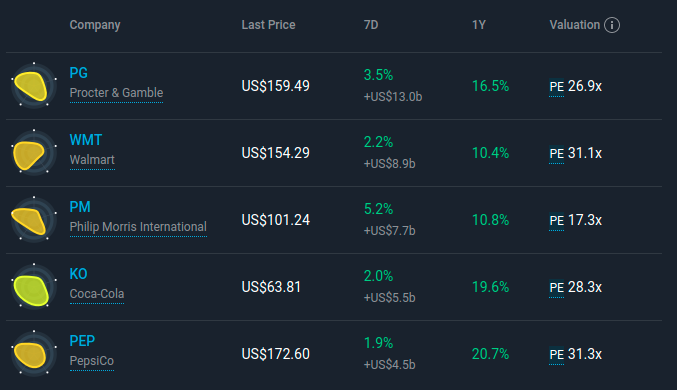Sort by the Valuation column header

coord(575,25)
